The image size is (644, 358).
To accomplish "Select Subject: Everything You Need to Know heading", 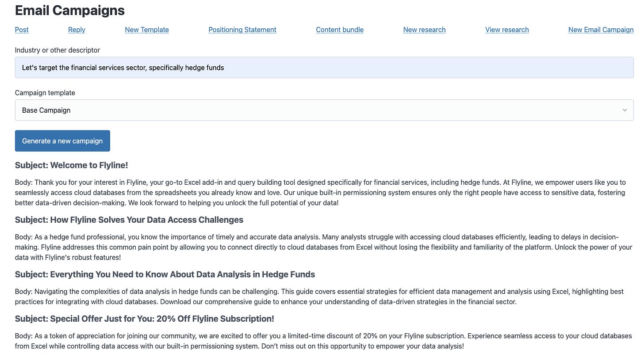I will 165,274.
